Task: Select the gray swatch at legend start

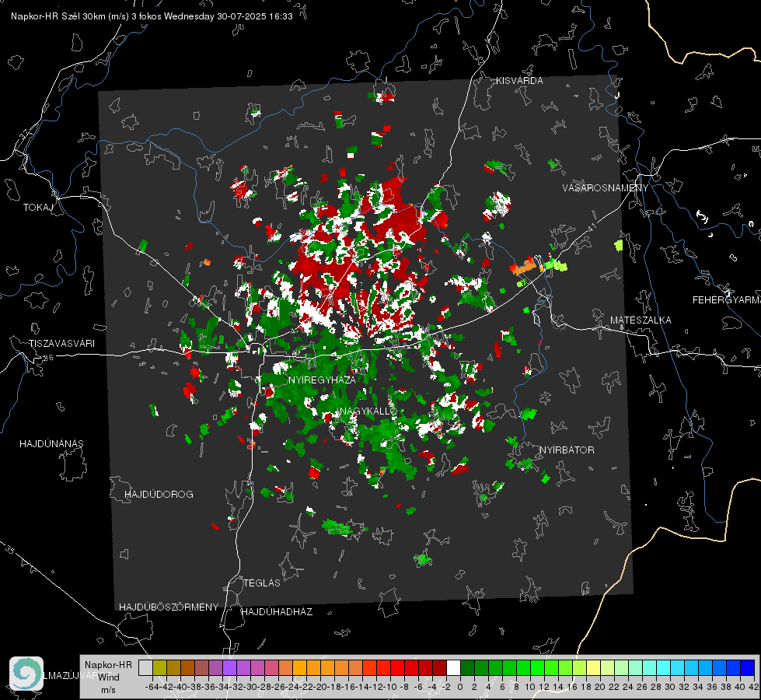Action: coord(145,667)
